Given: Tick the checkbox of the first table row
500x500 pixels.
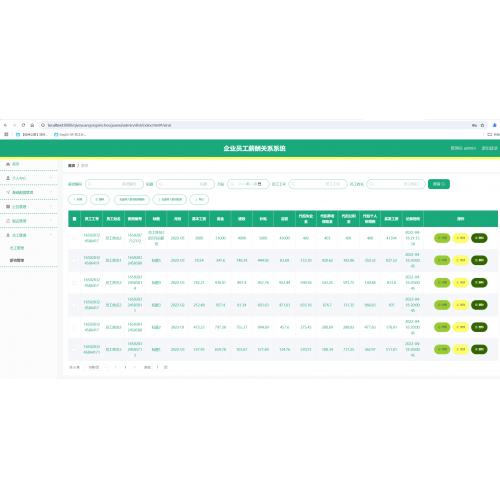Looking at the screenshot, I should click(x=74, y=238).
